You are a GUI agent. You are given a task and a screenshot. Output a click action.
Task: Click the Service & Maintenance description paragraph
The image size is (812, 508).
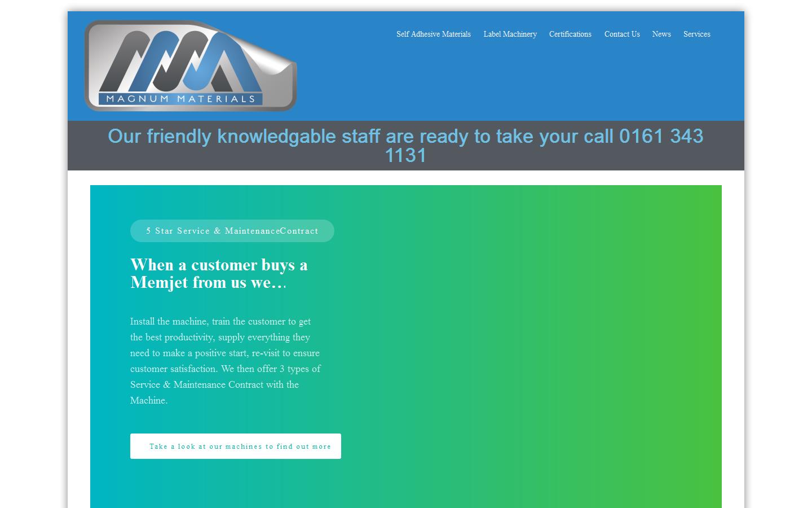pyautogui.click(x=224, y=361)
